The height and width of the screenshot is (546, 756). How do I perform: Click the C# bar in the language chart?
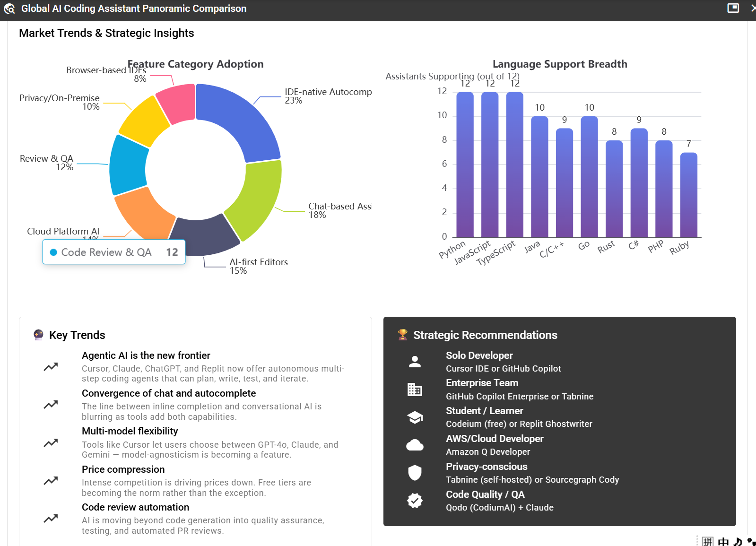639,183
